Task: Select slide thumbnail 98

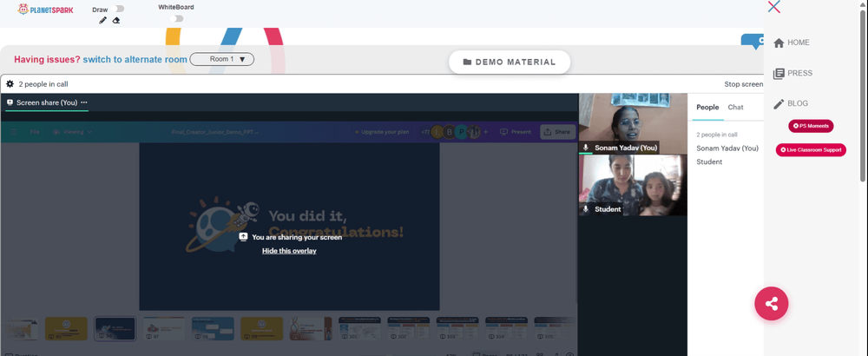Action: pyautogui.click(x=213, y=328)
